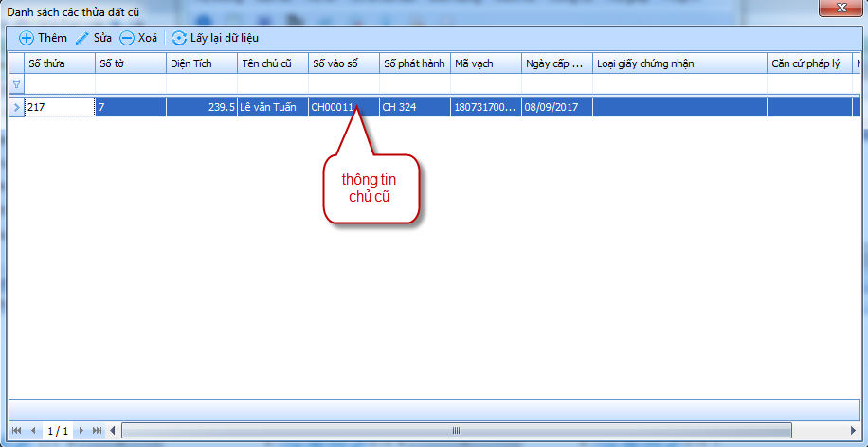
Task: Click the Tên chủ cũ column header
Action: (272, 63)
